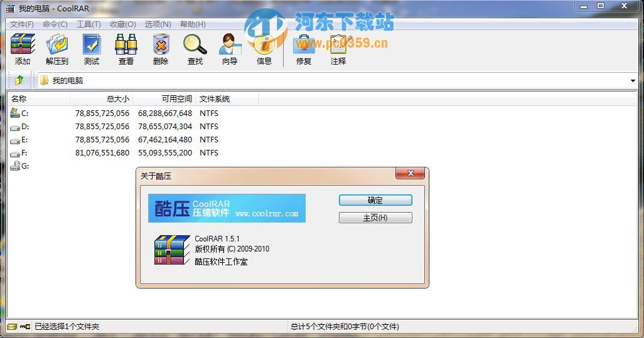Minimize the CoolRAR main window
Image resolution: width=644 pixels, height=338 pixels.
[584, 6]
